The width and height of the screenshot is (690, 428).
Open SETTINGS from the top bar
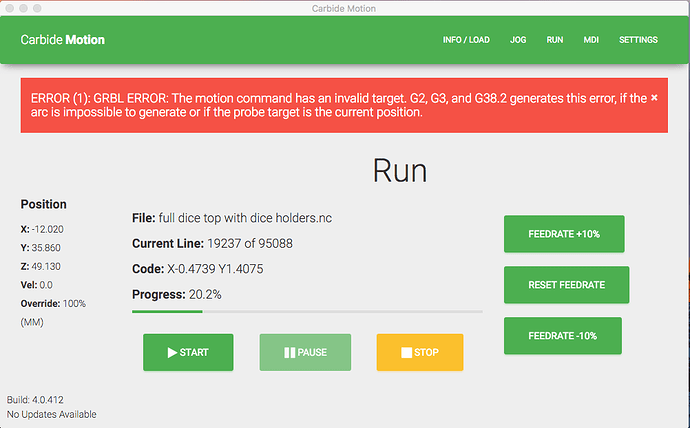638,40
